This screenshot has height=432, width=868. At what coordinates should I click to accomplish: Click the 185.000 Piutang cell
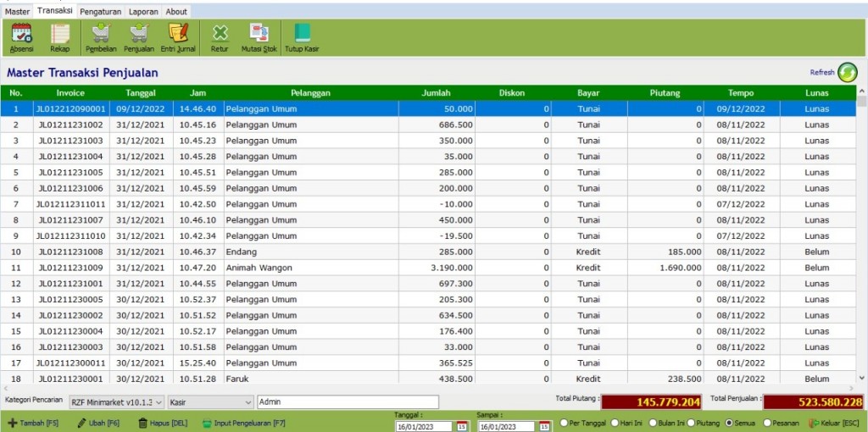(665, 252)
